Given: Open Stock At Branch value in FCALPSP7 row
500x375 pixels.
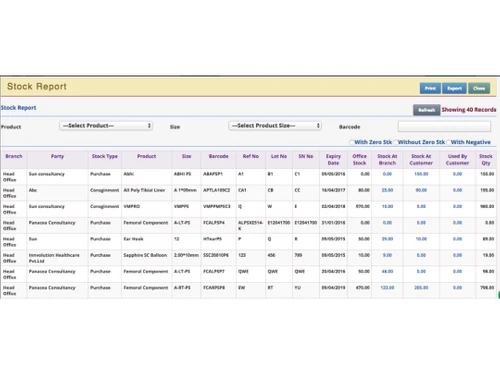Looking at the screenshot, I should click(x=387, y=272).
